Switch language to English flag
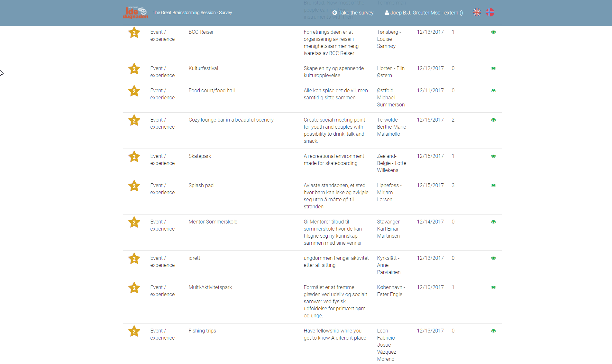 tap(477, 13)
